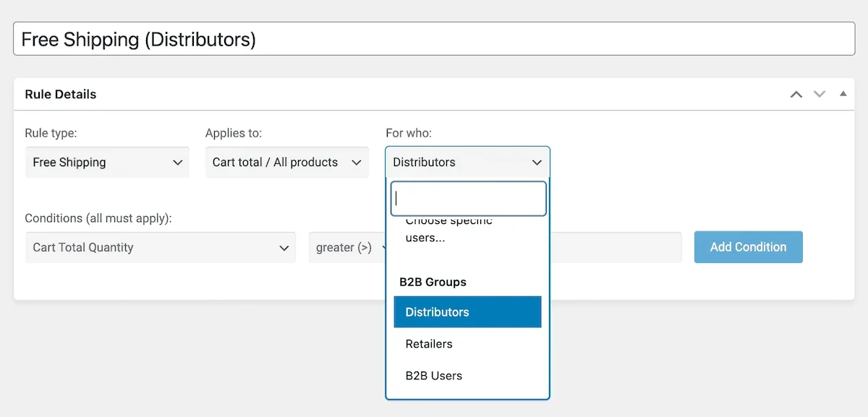Viewport: 868px width, 417px height.
Task: Open the greater (>) operator dropdown
Action: point(347,247)
